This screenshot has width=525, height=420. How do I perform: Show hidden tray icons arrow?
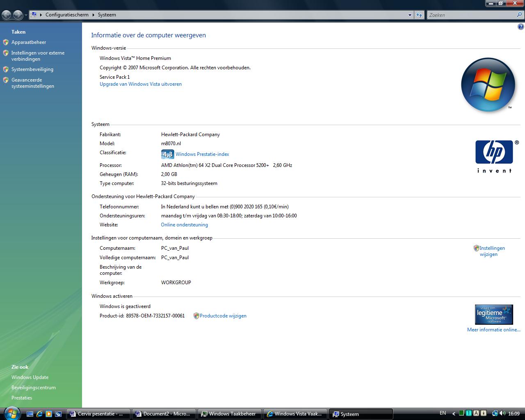click(x=454, y=413)
